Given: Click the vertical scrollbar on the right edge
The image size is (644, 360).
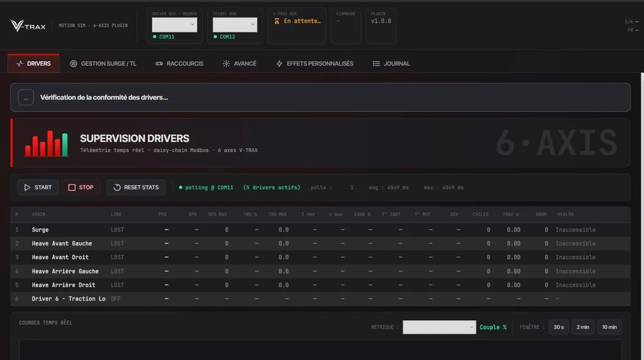Looking at the screenshot, I should 642,216.
